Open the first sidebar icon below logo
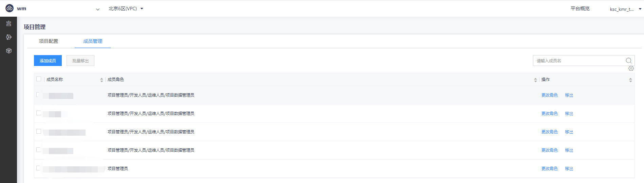644x183 pixels. click(9, 23)
